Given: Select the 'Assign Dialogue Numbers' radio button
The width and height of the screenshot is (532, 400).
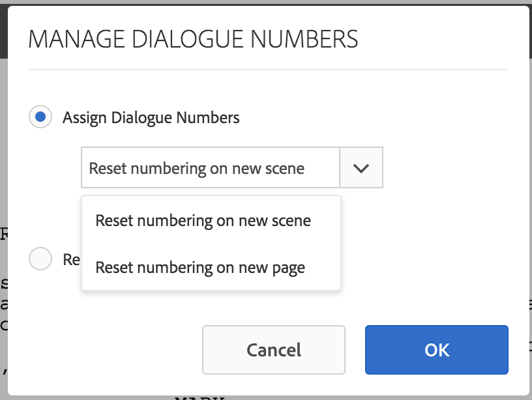Looking at the screenshot, I should click(x=40, y=117).
